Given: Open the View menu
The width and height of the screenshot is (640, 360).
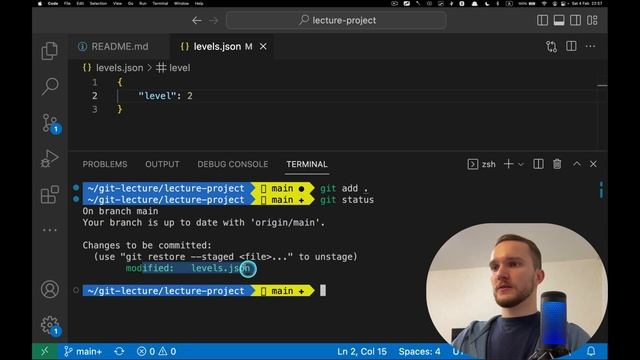Looking at the screenshot, I should click(x=117, y=3).
